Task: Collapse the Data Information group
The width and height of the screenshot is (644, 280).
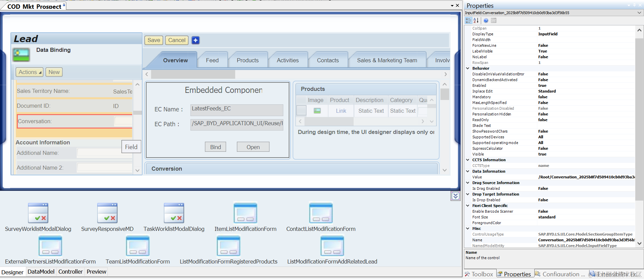Action: [x=467, y=171]
